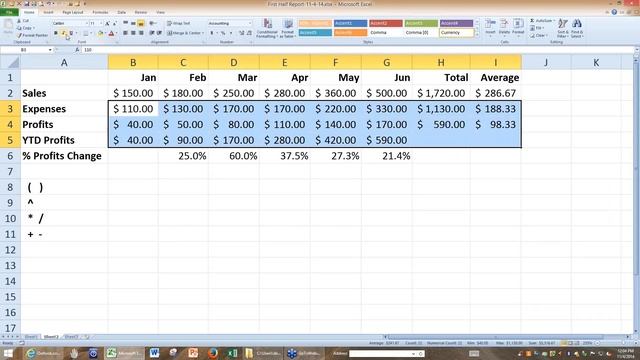Image resolution: width=640 pixels, height=360 pixels.
Task: Open the Accounting number format dropdown
Action: [250, 23]
